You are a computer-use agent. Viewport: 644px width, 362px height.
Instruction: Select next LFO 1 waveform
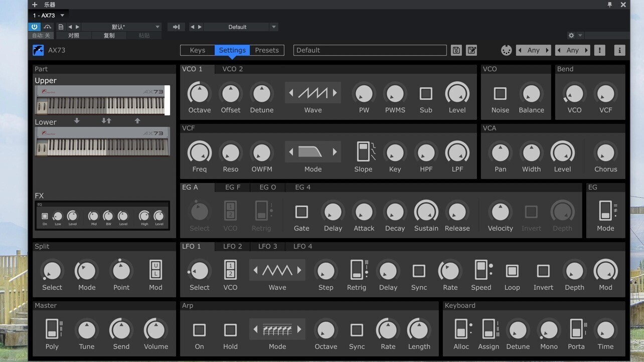pos(299,270)
